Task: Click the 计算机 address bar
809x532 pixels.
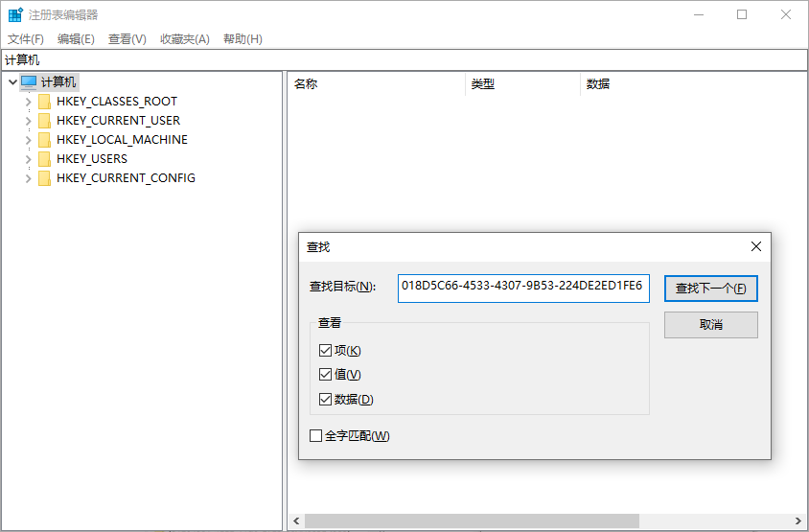Action: pyautogui.click(x=404, y=59)
